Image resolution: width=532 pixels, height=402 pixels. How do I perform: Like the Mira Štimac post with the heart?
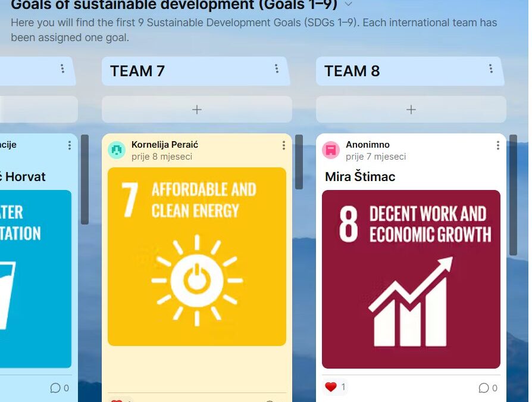click(330, 387)
